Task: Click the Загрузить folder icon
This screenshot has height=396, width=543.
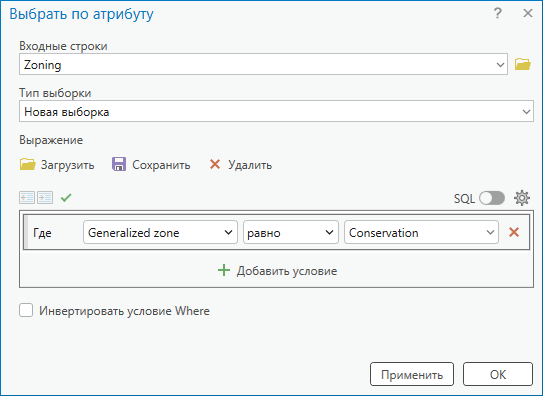Action: click(x=27, y=164)
